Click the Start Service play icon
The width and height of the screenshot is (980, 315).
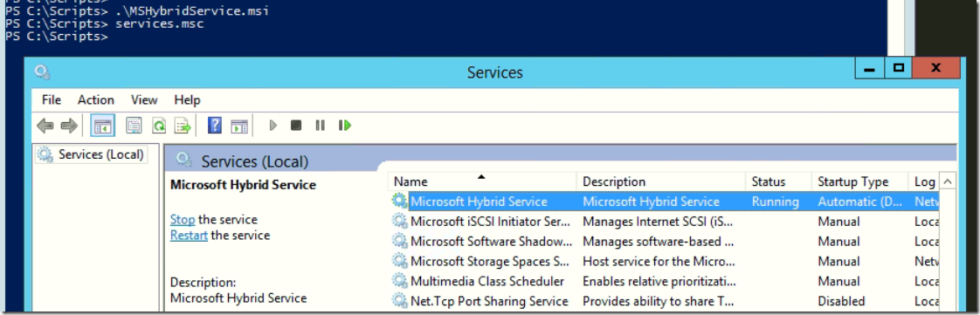pyautogui.click(x=273, y=126)
